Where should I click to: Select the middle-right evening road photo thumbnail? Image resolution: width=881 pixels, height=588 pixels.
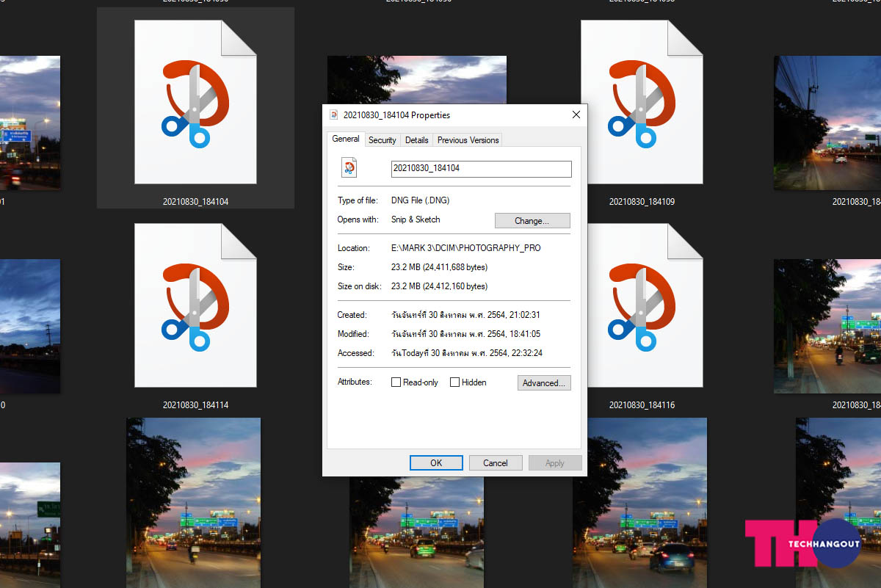(x=827, y=326)
